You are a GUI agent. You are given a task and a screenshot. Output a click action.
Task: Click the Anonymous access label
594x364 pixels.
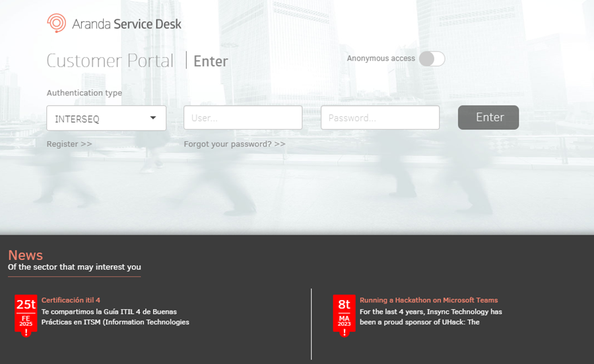[x=381, y=59]
